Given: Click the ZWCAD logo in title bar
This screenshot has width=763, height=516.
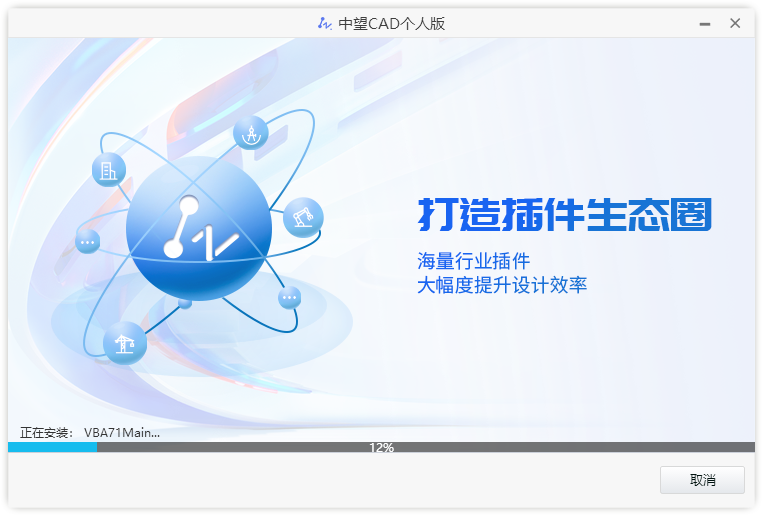Looking at the screenshot, I should pyautogui.click(x=325, y=23).
